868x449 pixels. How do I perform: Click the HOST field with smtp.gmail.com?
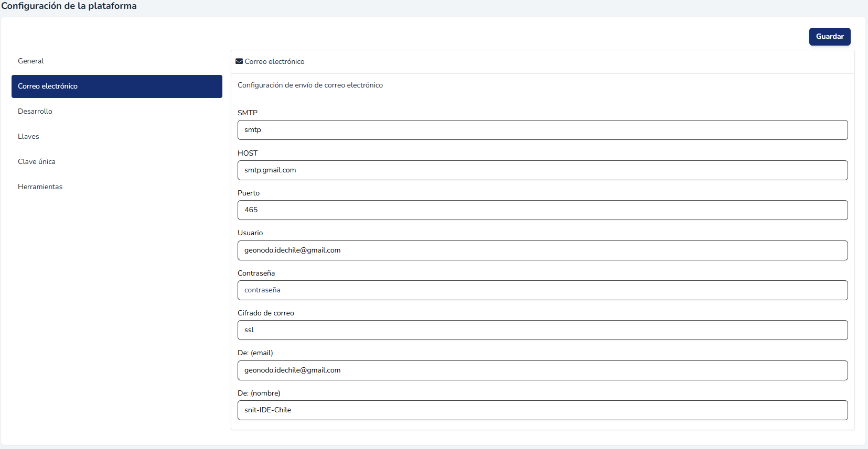click(543, 170)
